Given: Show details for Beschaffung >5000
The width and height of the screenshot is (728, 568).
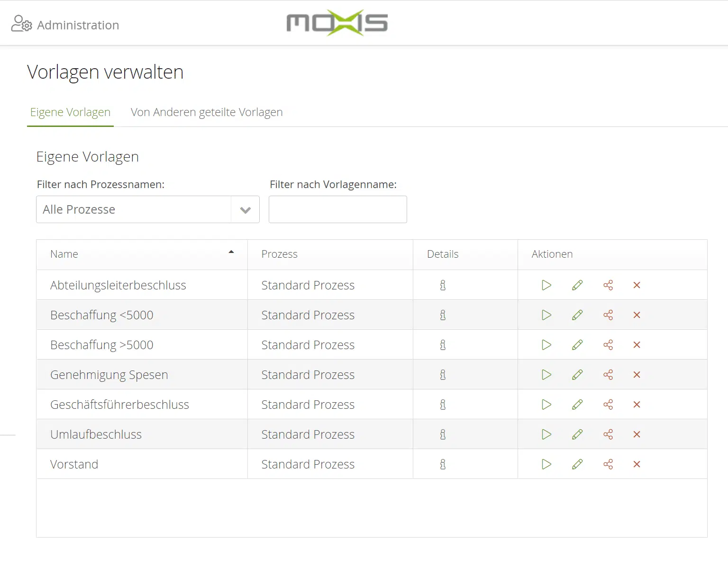Looking at the screenshot, I should tap(443, 345).
